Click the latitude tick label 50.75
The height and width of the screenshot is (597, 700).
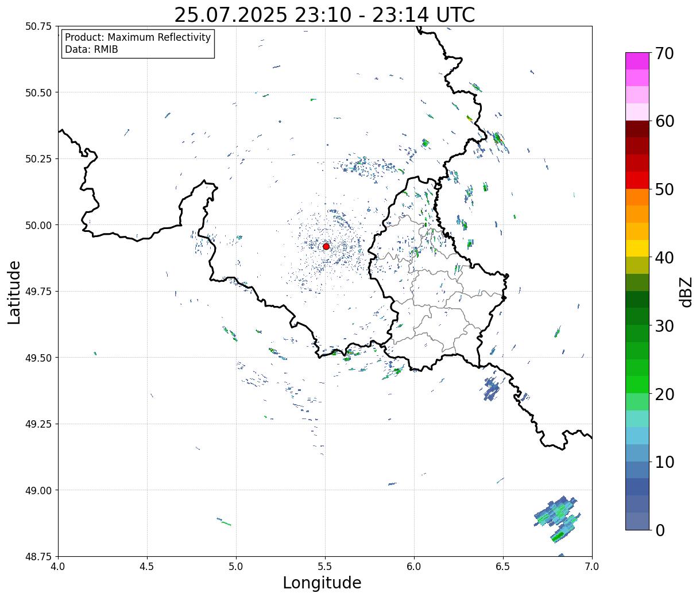point(38,26)
